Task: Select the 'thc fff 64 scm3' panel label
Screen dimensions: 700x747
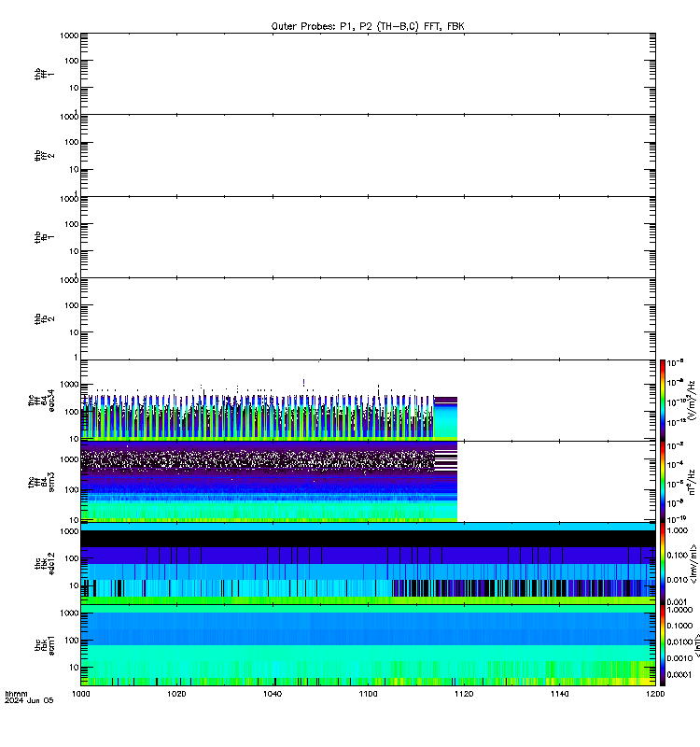Action: click(x=41, y=482)
